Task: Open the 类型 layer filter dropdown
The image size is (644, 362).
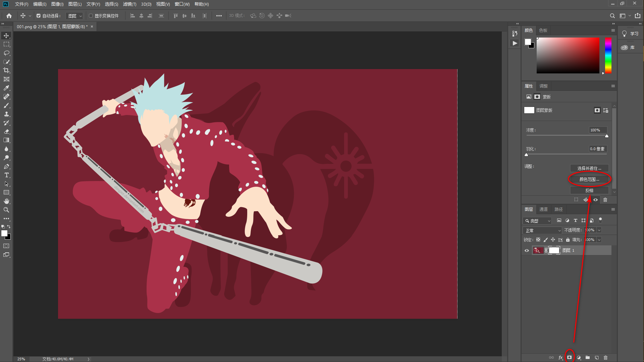Action: point(537,221)
